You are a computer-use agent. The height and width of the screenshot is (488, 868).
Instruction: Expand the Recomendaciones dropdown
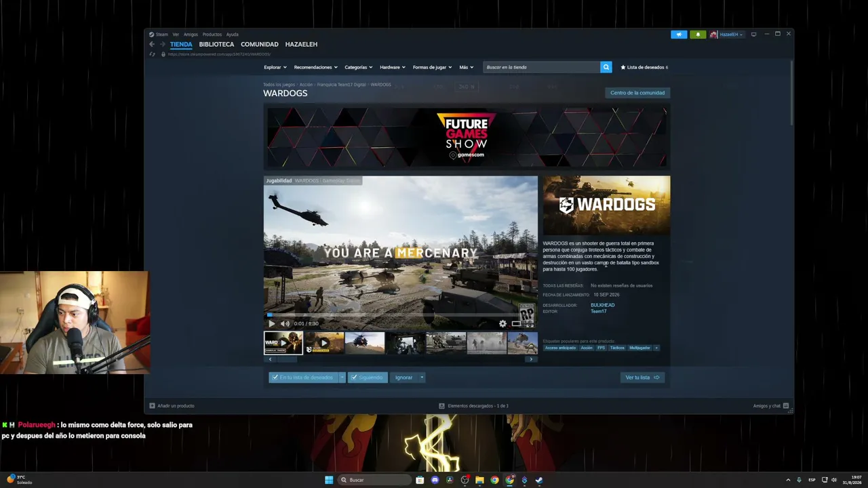coord(316,67)
